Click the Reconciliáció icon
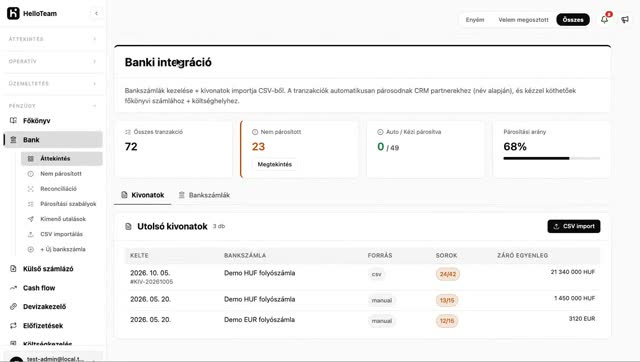Viewport: 640px width, 362px height. pyautogui.click(x=31, y=189)
